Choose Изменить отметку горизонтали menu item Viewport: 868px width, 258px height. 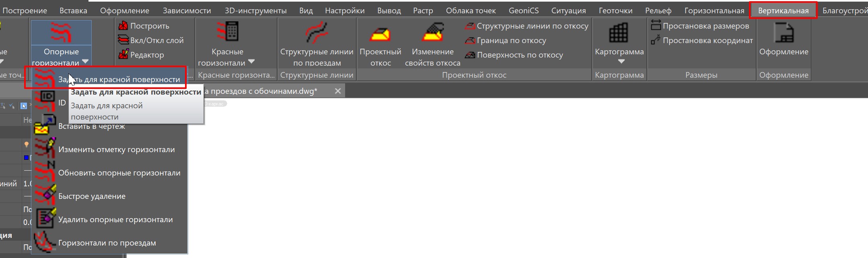[x=116, y=150]
